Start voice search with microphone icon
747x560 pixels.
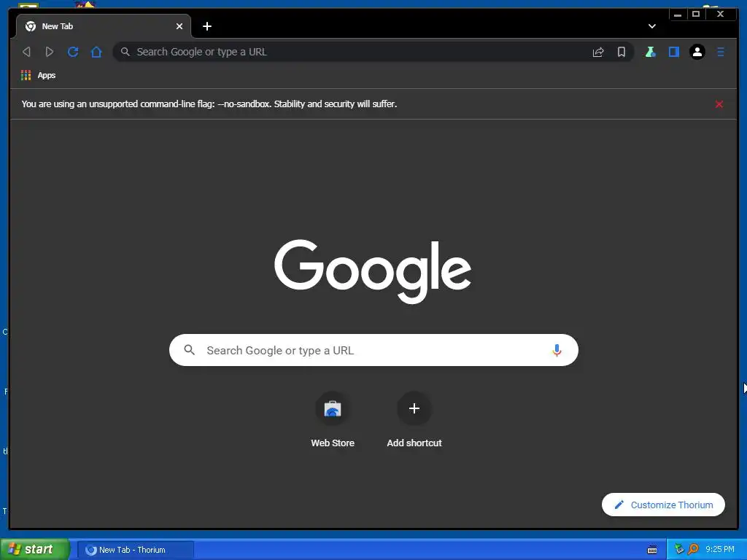557,351
